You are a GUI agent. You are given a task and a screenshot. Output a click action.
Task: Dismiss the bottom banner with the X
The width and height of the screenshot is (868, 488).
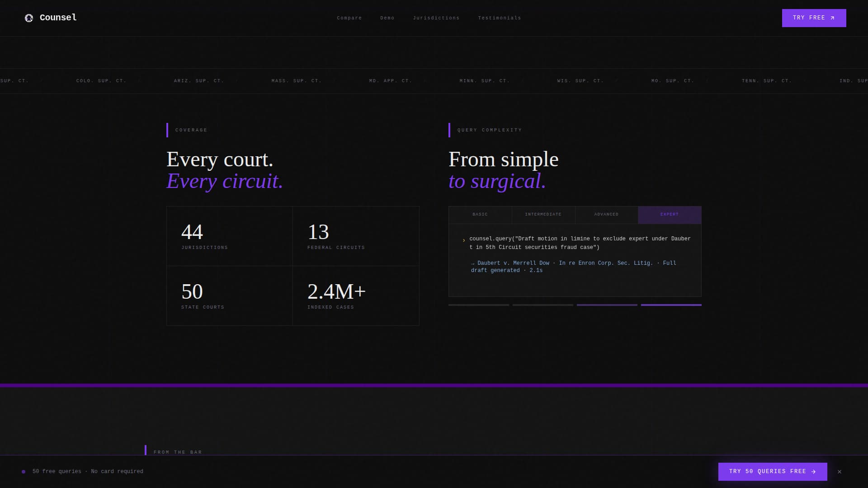tap(840, 472)
